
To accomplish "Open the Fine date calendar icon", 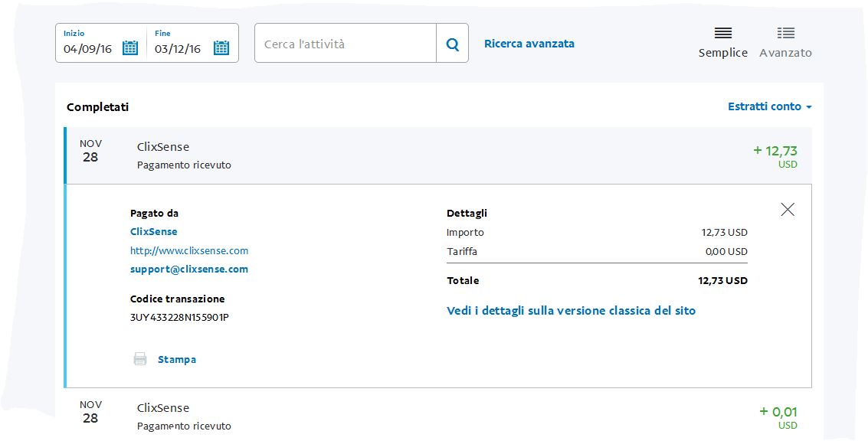I will [221, 48].
